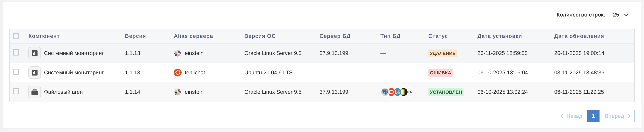
Task: Click the Ubuntu logo beside tenlichat
Action: pyautogui.click(x=178, y=73)
